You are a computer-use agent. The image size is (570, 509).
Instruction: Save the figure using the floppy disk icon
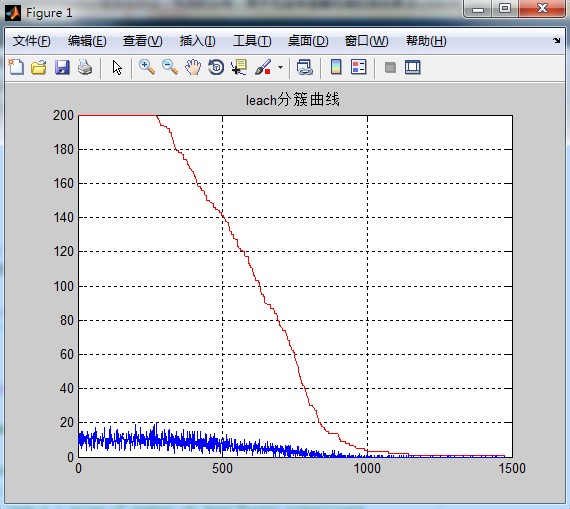click(62, 68)
